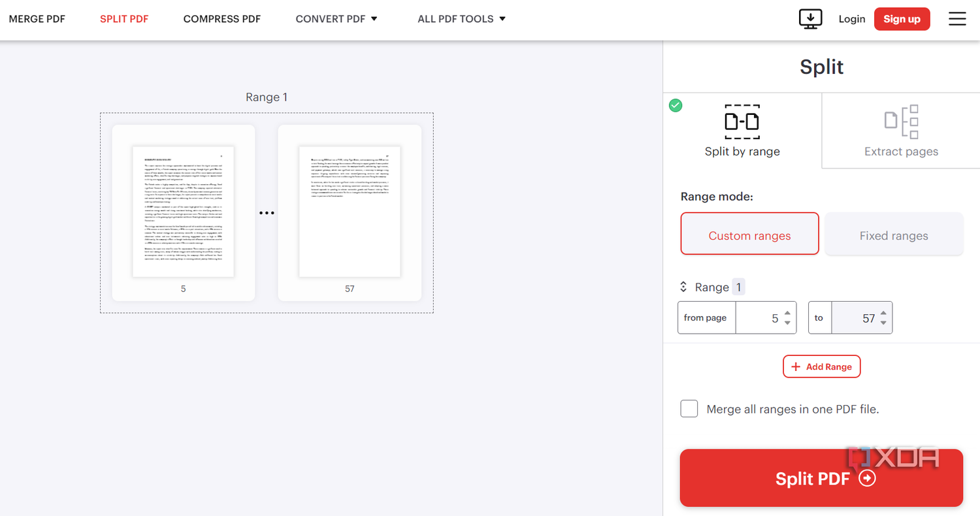Viewport: 980px width, 516px height.
Task: Increase the to page value
Action: tap(883, 313)
